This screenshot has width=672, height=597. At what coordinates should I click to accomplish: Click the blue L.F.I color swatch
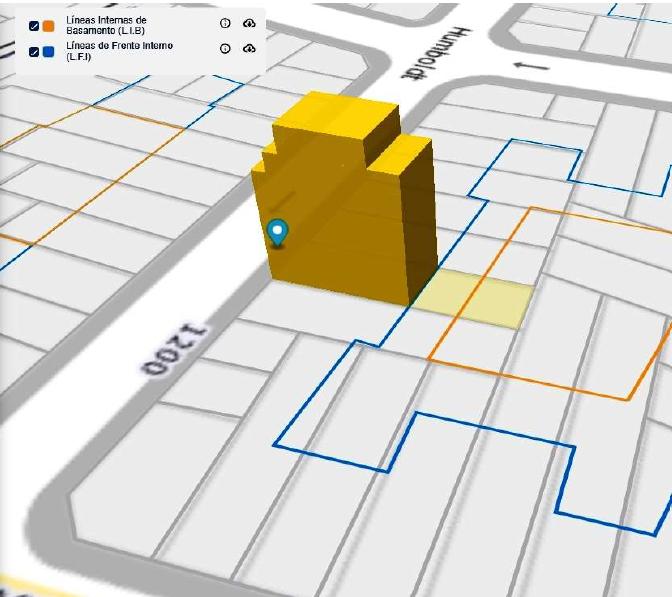coord(48,52)
